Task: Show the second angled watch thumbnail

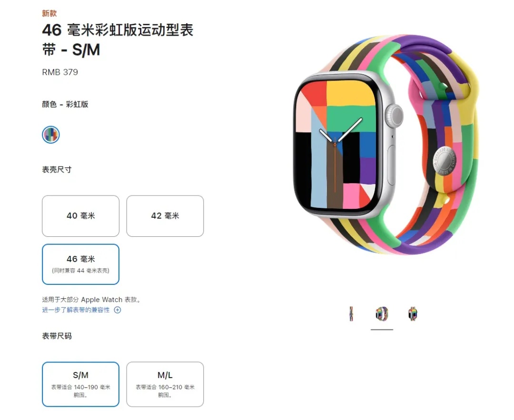Action: [382, 314]
